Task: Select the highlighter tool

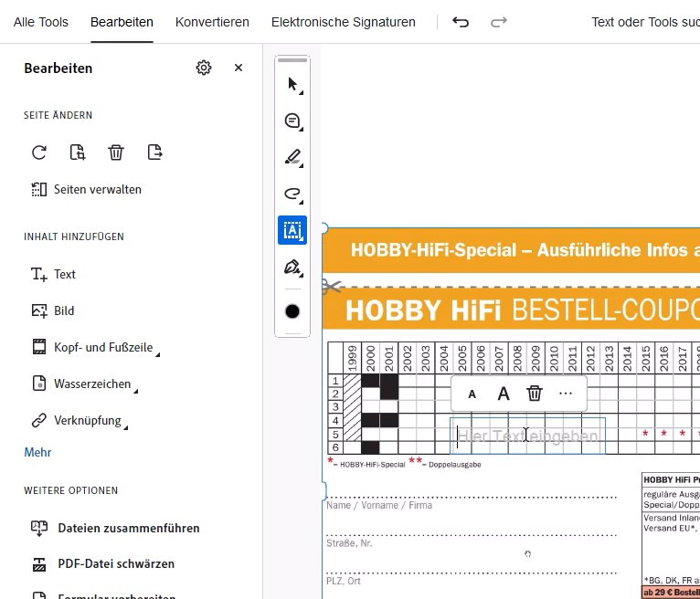Action: (292, 157)
